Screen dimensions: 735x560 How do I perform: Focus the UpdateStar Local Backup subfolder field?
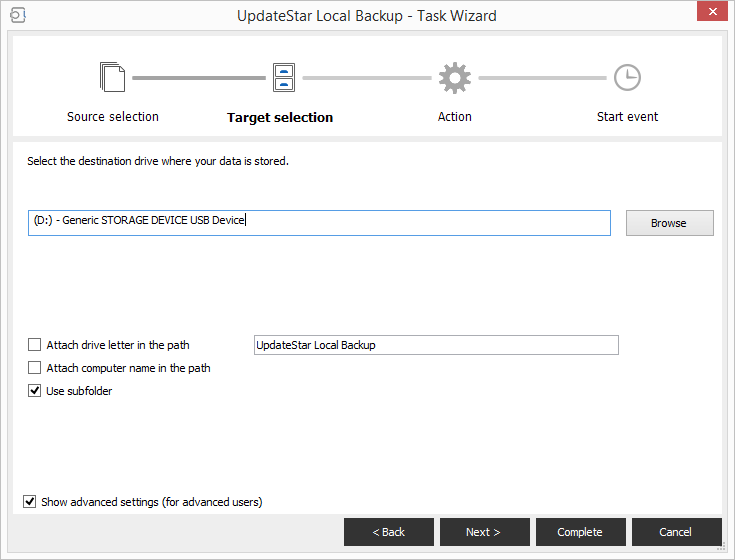436,345
